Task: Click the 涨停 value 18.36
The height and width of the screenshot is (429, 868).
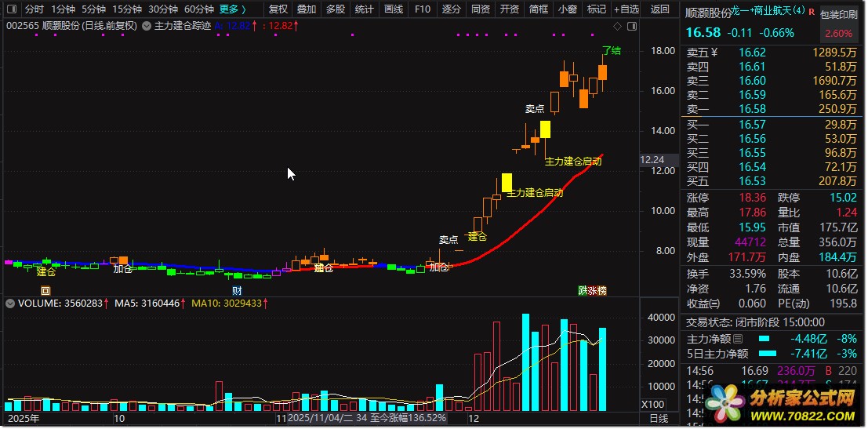Action: coord(752,198)
